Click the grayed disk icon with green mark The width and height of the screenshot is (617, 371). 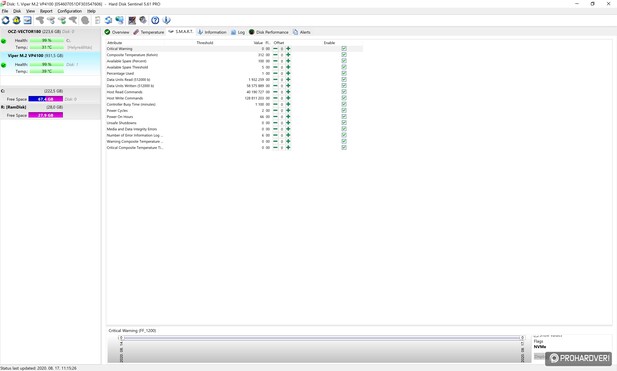coord(62,20)
